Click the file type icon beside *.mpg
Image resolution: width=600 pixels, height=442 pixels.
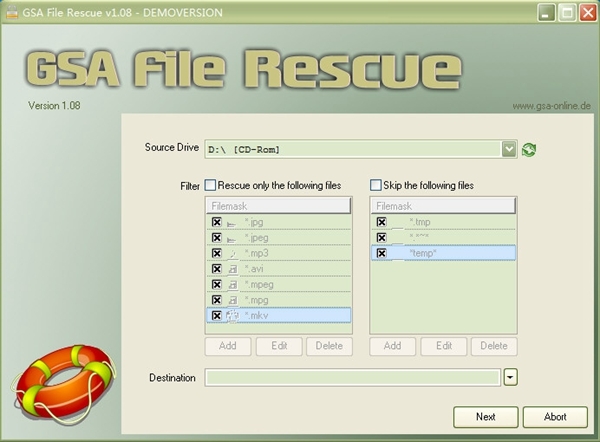coord(233,301)
